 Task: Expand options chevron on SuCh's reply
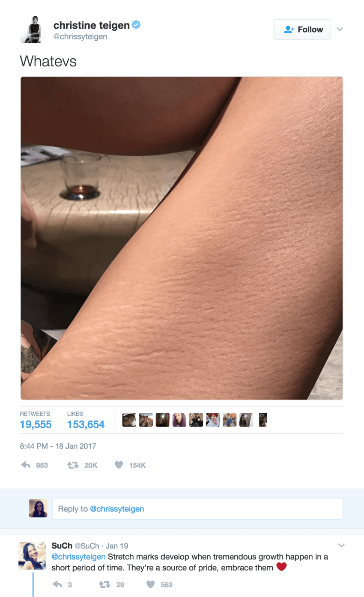click(x=341, y=545)
